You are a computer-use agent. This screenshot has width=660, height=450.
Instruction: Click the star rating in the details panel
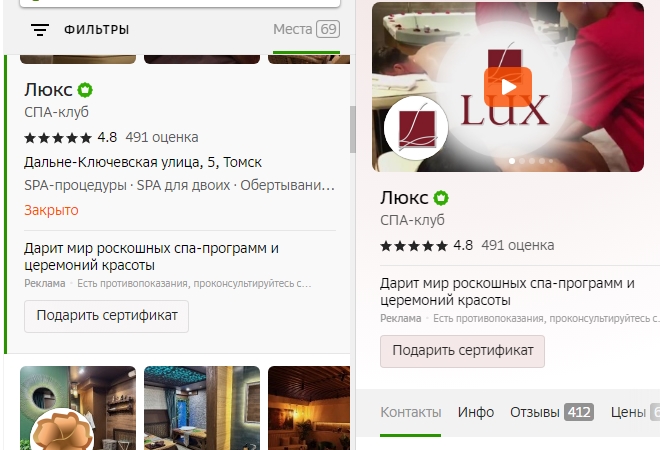click(x=414, y=246)
